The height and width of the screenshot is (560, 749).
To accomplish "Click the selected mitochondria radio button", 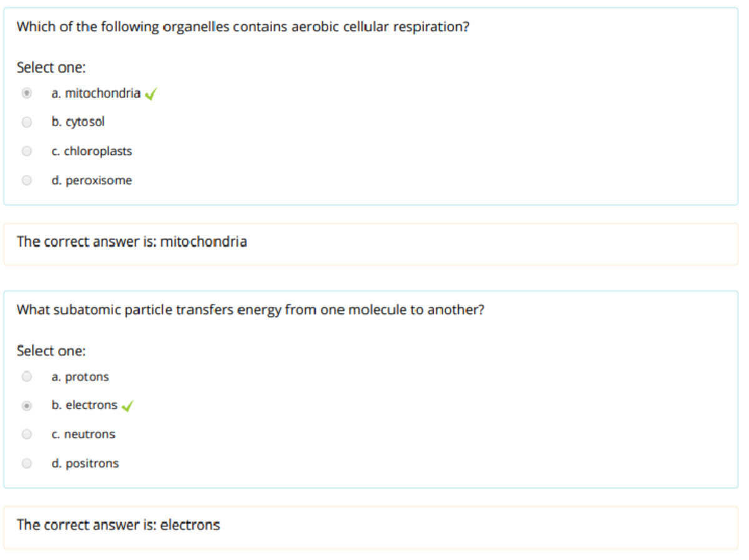I will (x=26, y=93).
